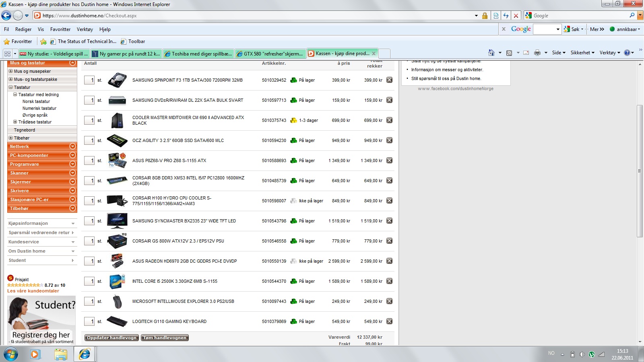Screen dimensions: 644x362
Task: Open the Favoritter menu
Action: coord(60,29)
